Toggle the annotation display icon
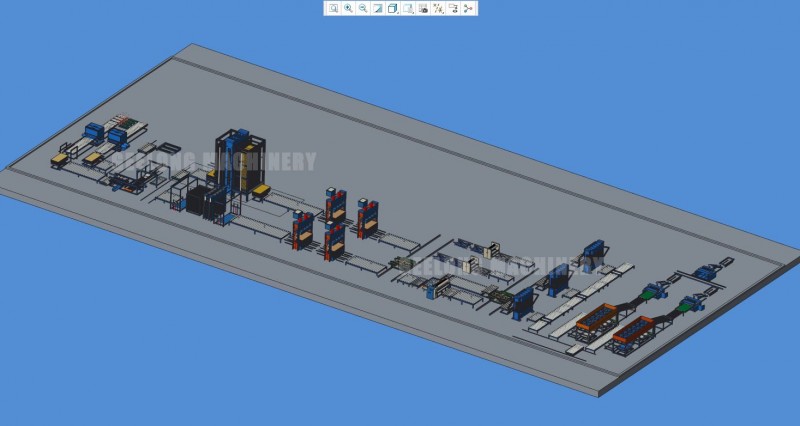Viewport: 800px width, 426px height. tap(453, 8)
